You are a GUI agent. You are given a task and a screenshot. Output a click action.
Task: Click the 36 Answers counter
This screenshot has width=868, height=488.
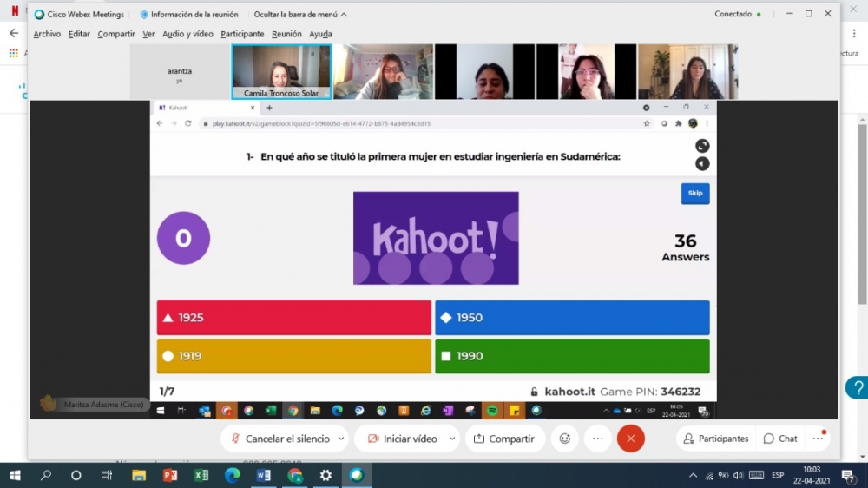point(686,247)
